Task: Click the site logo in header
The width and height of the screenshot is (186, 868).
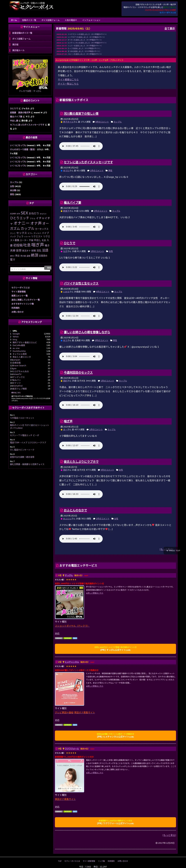Action: [x=31, y=6]
